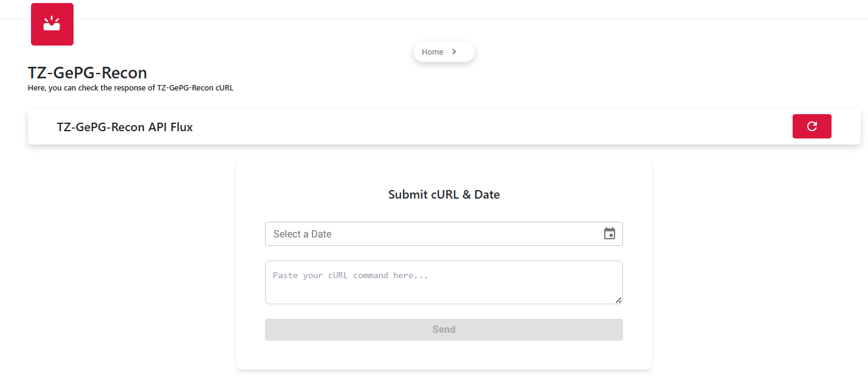Viewport: 868px width, 382px height.
Task: Click the breadcrumb pill container
Action: 444,52
